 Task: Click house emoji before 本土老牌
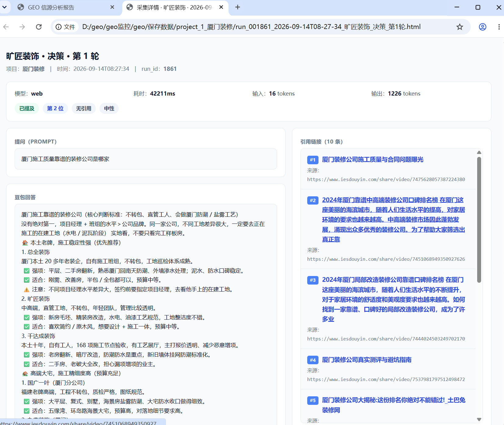coord(25,243)
